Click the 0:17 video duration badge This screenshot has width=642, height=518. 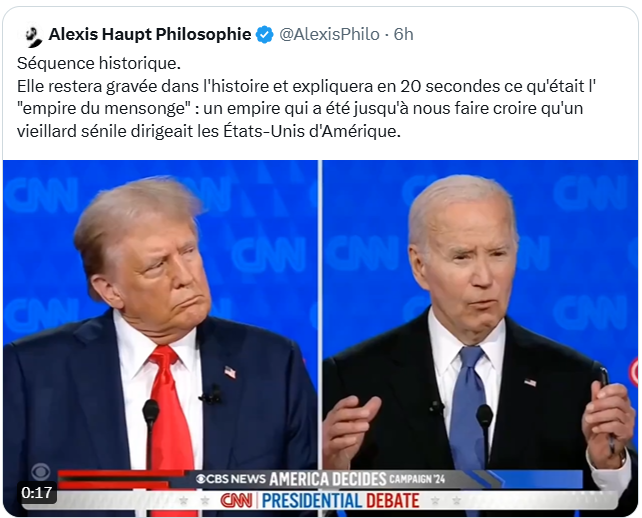tap(37, 493)
